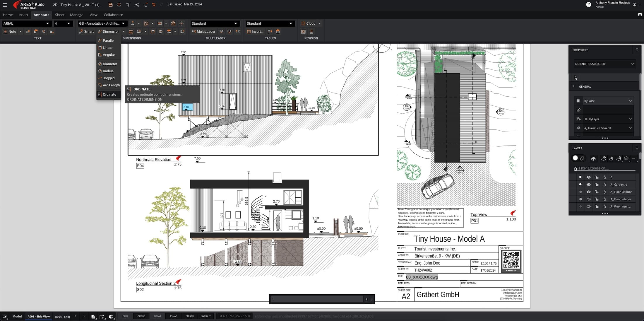Open the comments speech bubble icon

click(x=119, y=5)
